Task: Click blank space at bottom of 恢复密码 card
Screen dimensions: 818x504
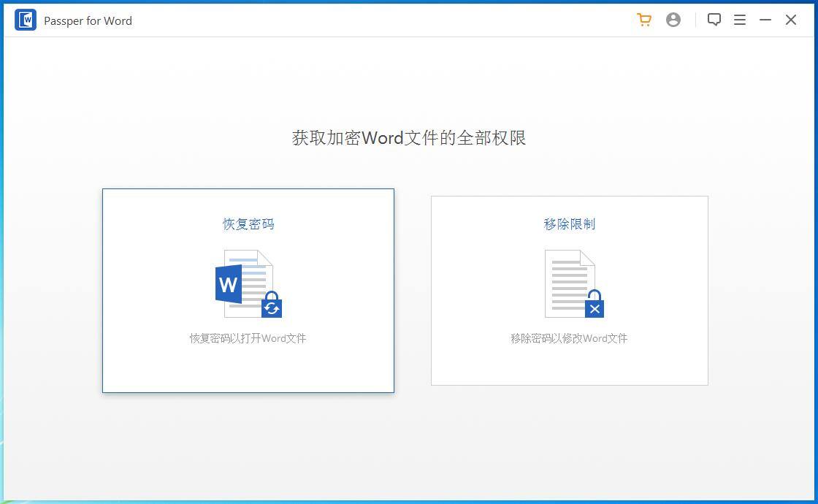Action: [248, 371]
